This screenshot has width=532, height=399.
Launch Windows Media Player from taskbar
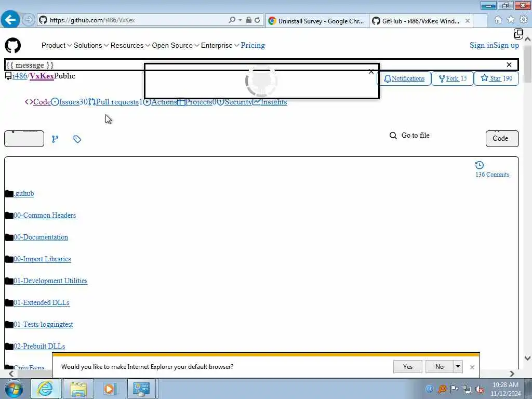pyautogui.click(x=110, y=389)
